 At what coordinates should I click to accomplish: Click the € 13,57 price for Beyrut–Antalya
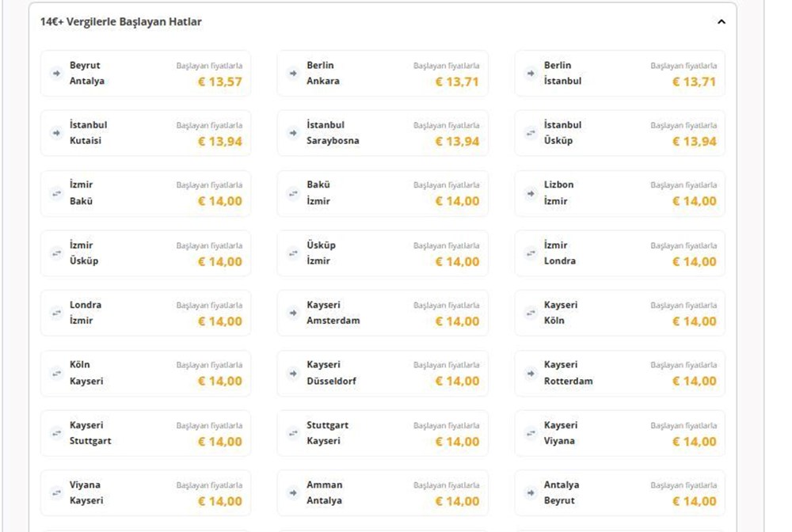pos(219,82)
